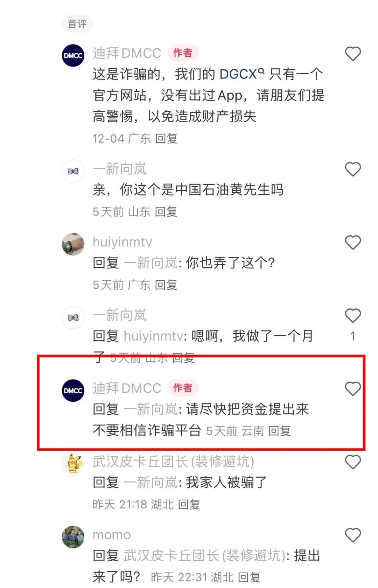Like 一新向岚's comment about 中国石油黄先生
The width and height of the screenshot is (378, 588).
tap(353, 170)
